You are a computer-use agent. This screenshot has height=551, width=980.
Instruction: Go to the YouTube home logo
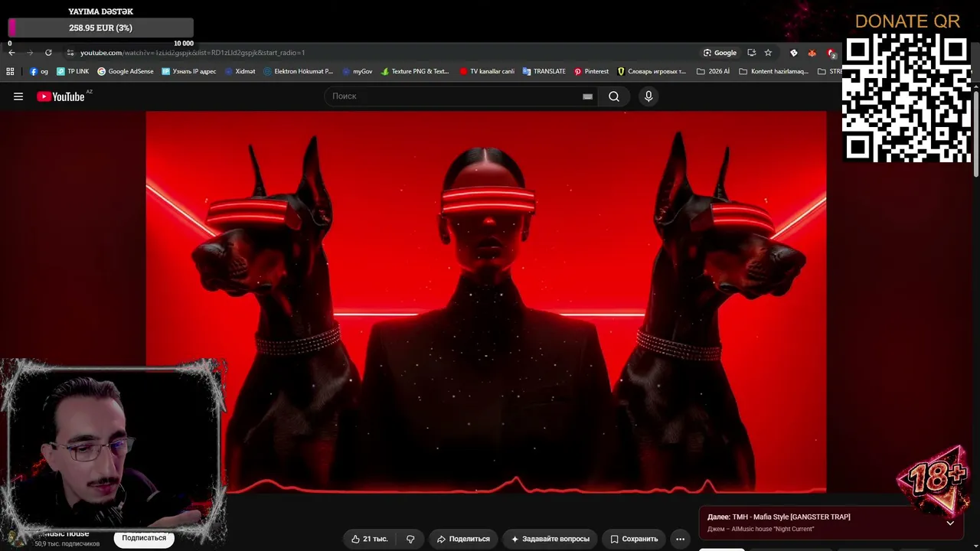[60, 96]
